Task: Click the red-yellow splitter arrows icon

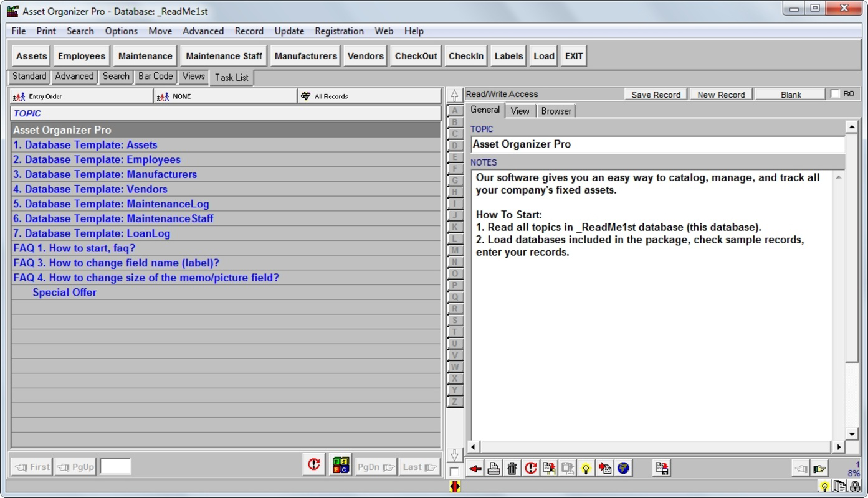Action: click(x=454, y=487)
